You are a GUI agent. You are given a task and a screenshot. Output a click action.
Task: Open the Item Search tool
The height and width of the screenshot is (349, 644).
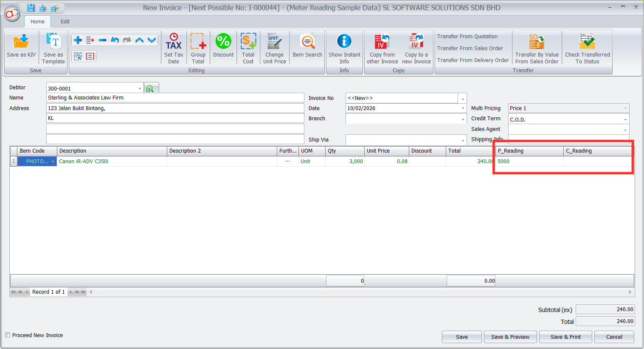tap(307, 42)
